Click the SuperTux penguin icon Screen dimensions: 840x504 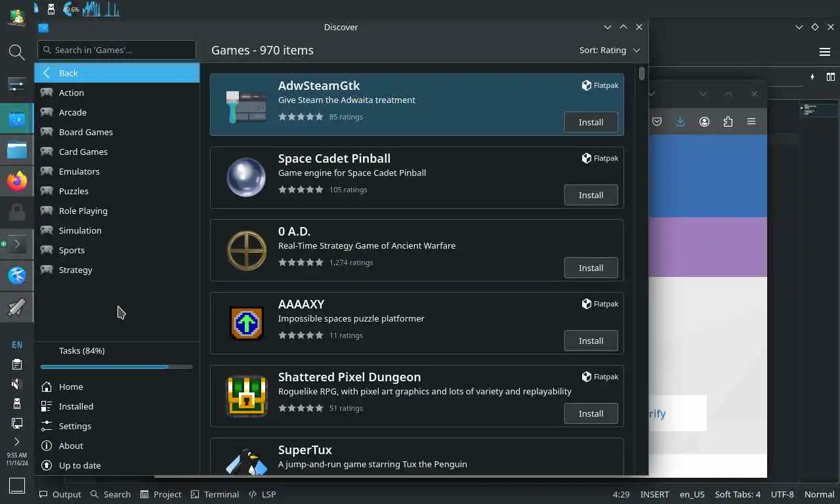point(246,462)
